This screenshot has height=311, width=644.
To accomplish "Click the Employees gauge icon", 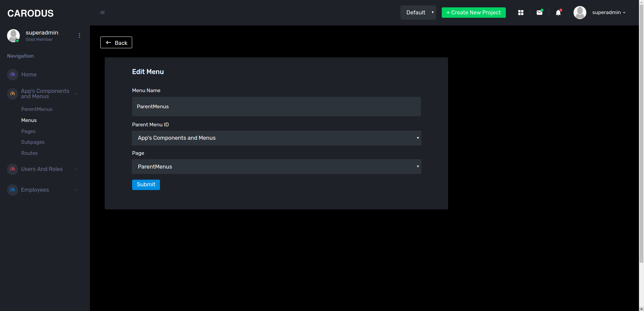I will tap(13, 190).
